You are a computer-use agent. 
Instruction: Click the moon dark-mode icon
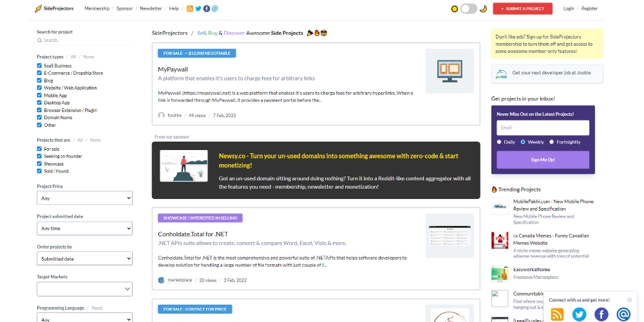pyautogui.click(x=483, y=8)
